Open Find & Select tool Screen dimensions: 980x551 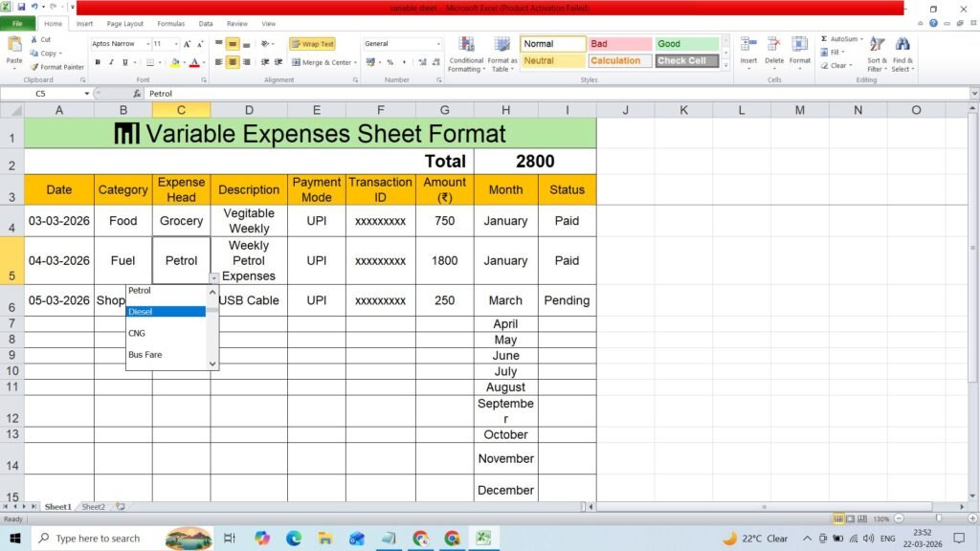[902, 55]
